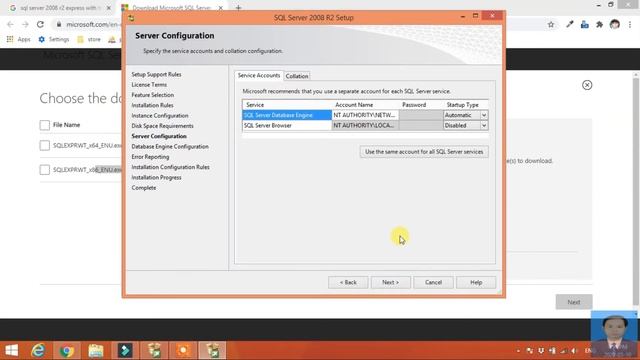This screenshot has height=360, width=640.
Task: Switch to the Collation tab
Action: pyautogui.click(x=297, y=76)
